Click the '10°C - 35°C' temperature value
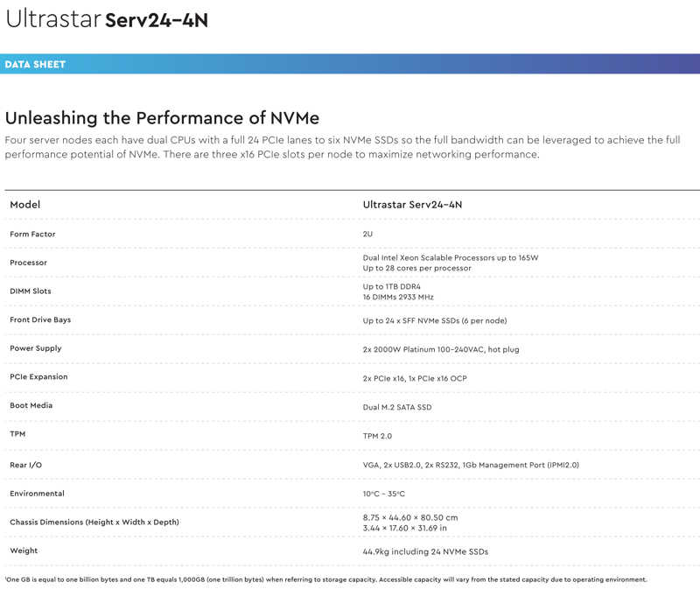 [x=384, y=494]
